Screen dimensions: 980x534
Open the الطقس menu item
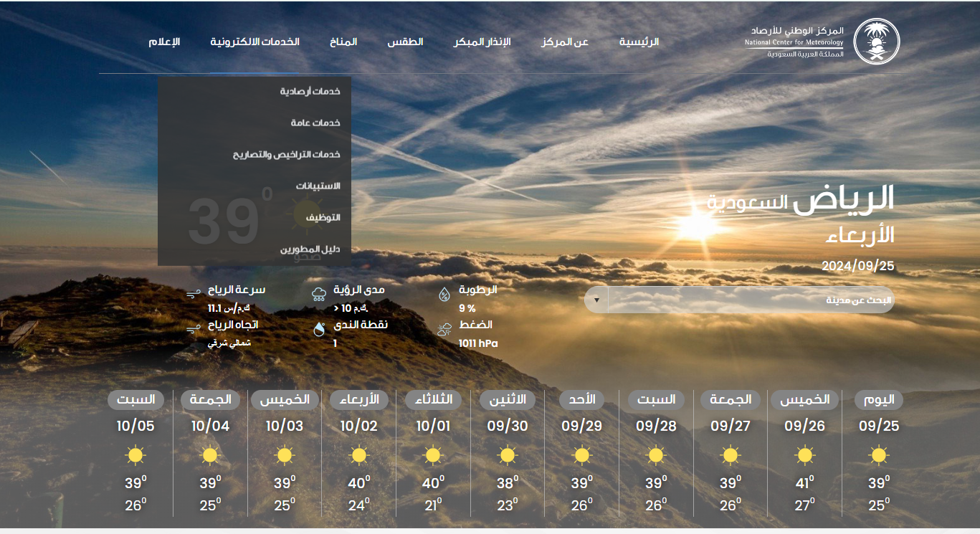click(406, 42)
